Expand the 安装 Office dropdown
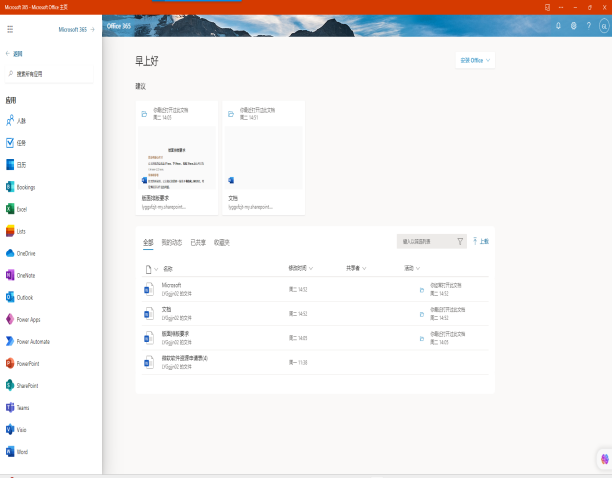This screenshot has height=478, width=612. (475, 60)
